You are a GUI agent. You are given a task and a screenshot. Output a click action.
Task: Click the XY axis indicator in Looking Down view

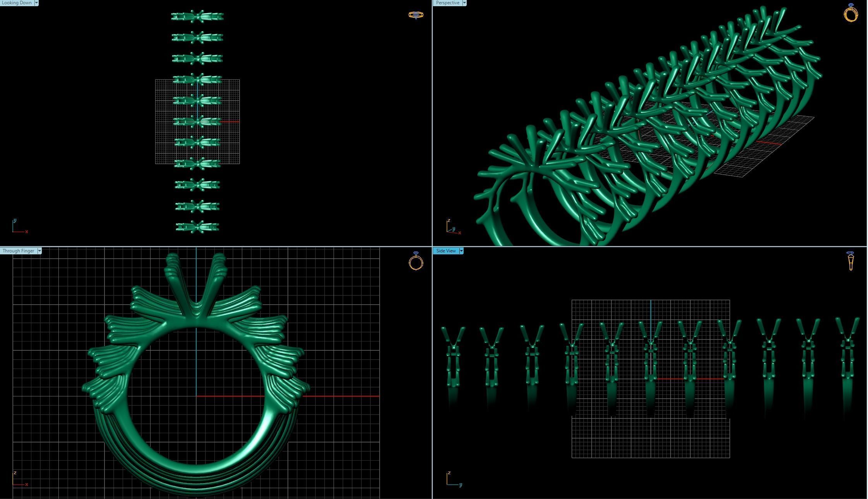[19, 226]
